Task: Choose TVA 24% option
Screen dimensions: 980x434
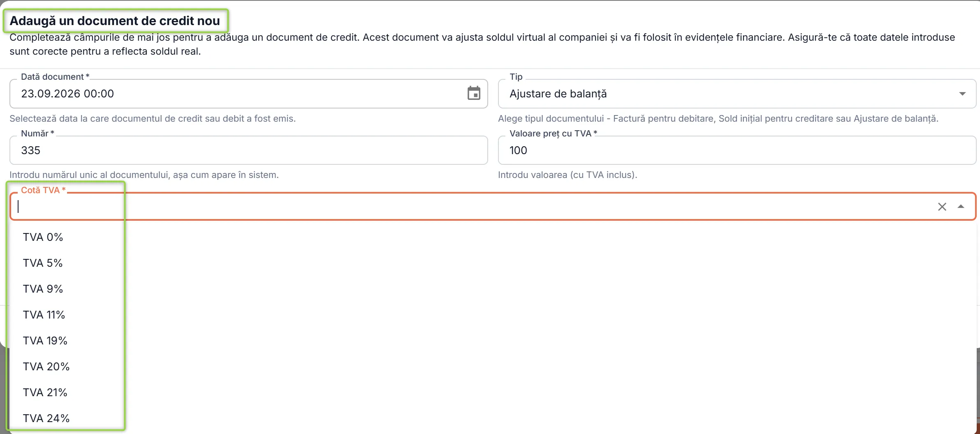Action: point(493,418)
